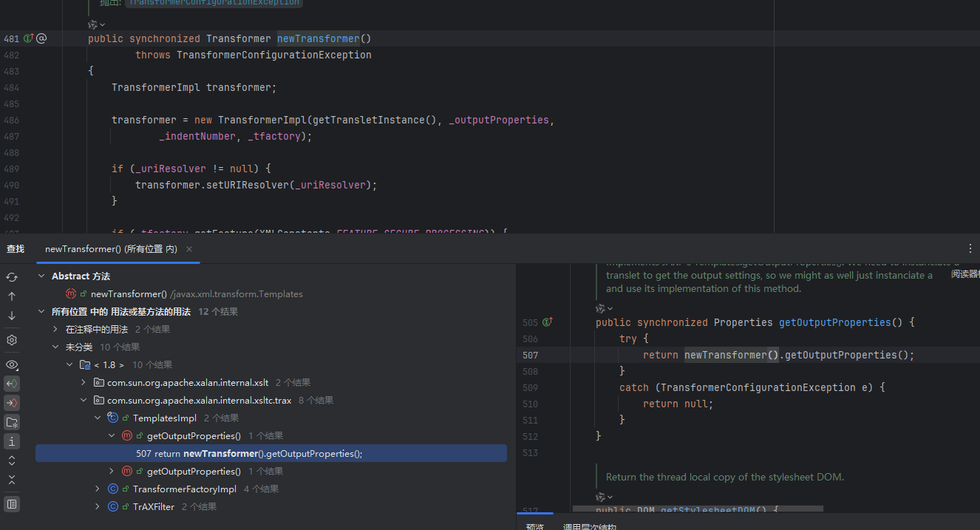
Task: Click the rerun search refresh icon
Action: point(12,276)
